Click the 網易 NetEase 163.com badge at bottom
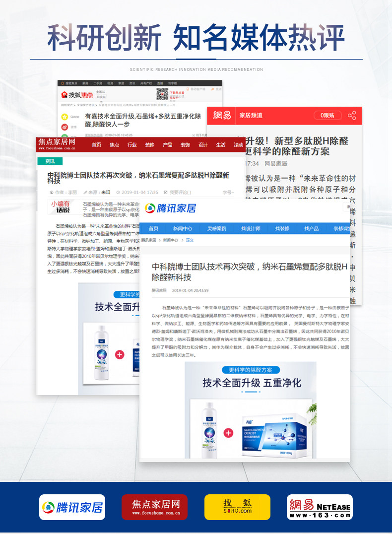The width and height of the screenshot is (392, 534). (x=320, y=507)
